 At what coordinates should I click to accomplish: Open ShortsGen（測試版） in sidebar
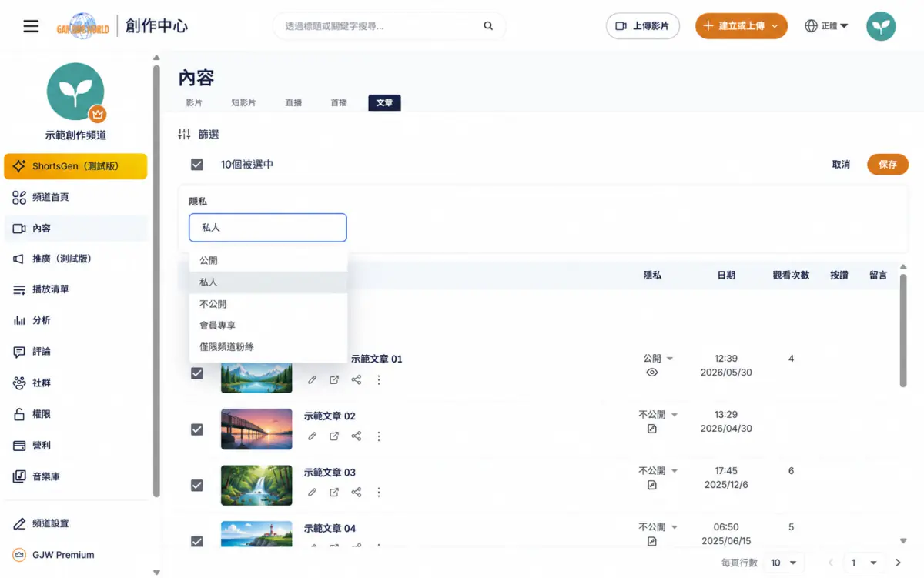tap(75, 166)
